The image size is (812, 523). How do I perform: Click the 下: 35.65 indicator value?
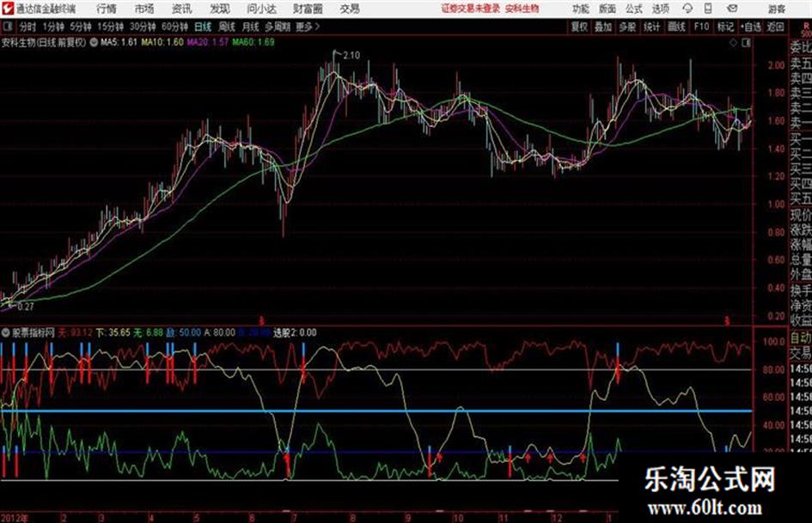click(113, 332)
